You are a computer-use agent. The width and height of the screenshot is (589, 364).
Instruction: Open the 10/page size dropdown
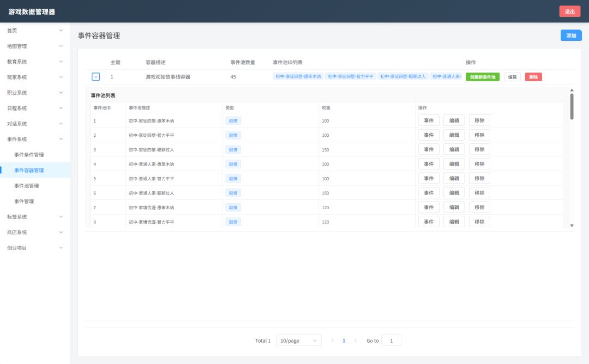point(299,341)
